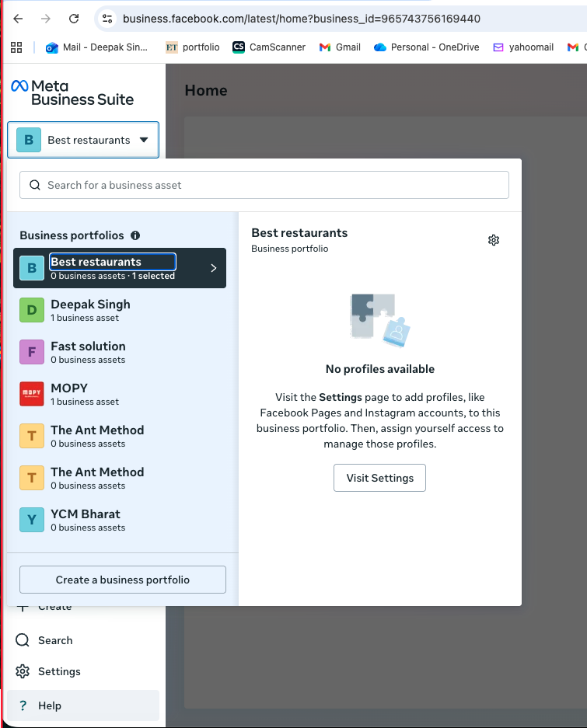Screen dimensions: 587x728
Task: Click "0 business assets" under YCM Bharat
Action: point(88,528)
